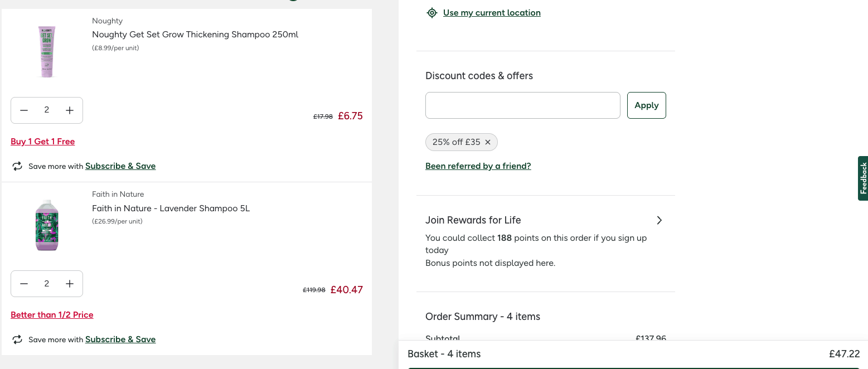Decrease Faith in Nature shampoo quantity
The width and height of the screenshot is (868, 369).
[x=24, y=284]
